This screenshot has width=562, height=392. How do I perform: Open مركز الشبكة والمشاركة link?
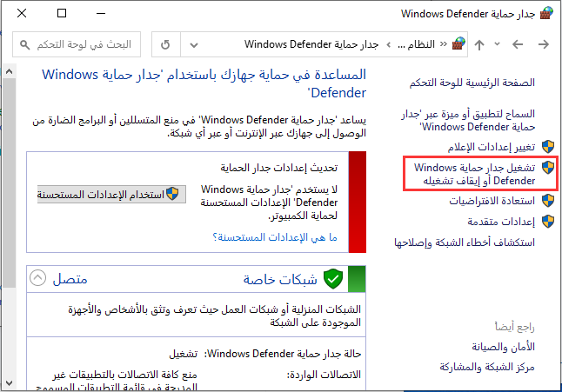[487, 367]
